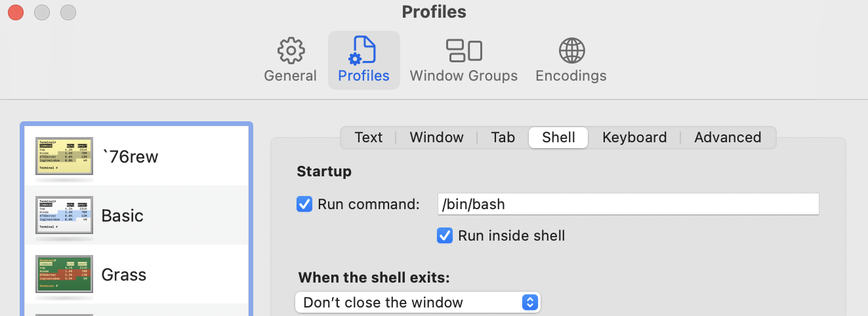
Task: Open the Window Groups icon
Action: [x=464, y=50]
